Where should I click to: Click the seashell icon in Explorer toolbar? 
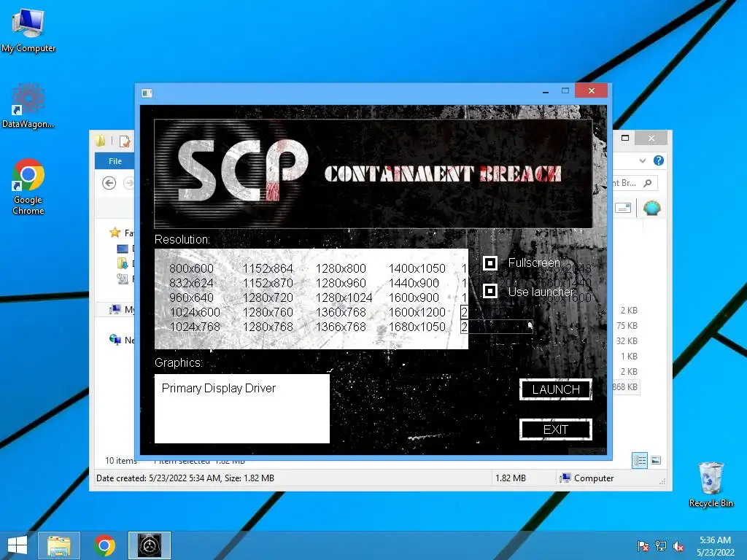coord(651,208)
